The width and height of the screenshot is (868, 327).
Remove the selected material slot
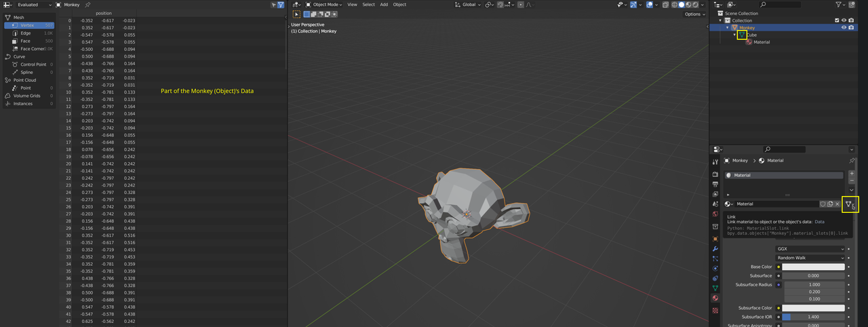click(x=852, y=182)
